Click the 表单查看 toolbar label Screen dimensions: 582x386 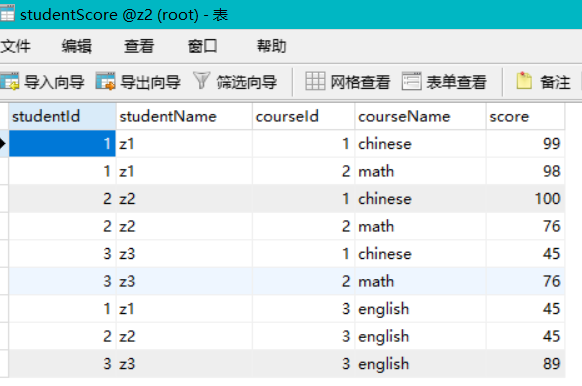457,82
